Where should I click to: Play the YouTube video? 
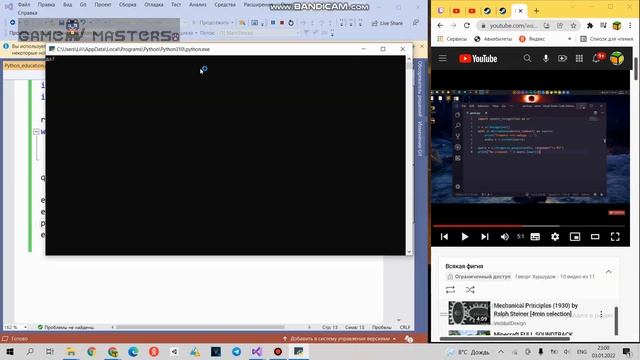click(464, 237)
